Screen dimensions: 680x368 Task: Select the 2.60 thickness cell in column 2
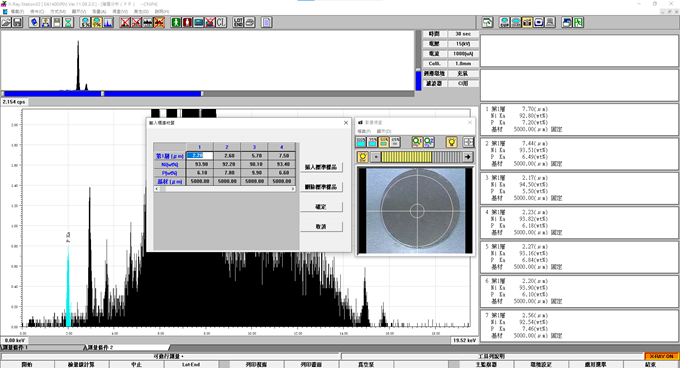(x=227, y=156)
